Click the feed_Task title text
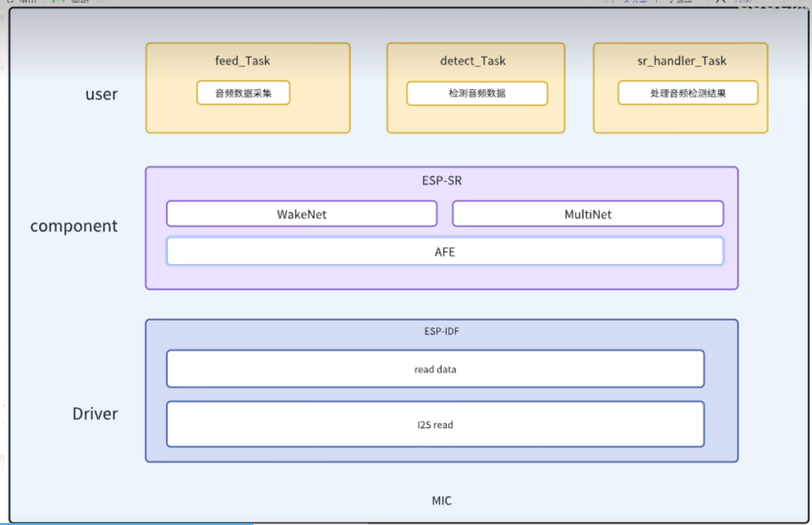This screenshot has height=525, width=812. (242, 61)
